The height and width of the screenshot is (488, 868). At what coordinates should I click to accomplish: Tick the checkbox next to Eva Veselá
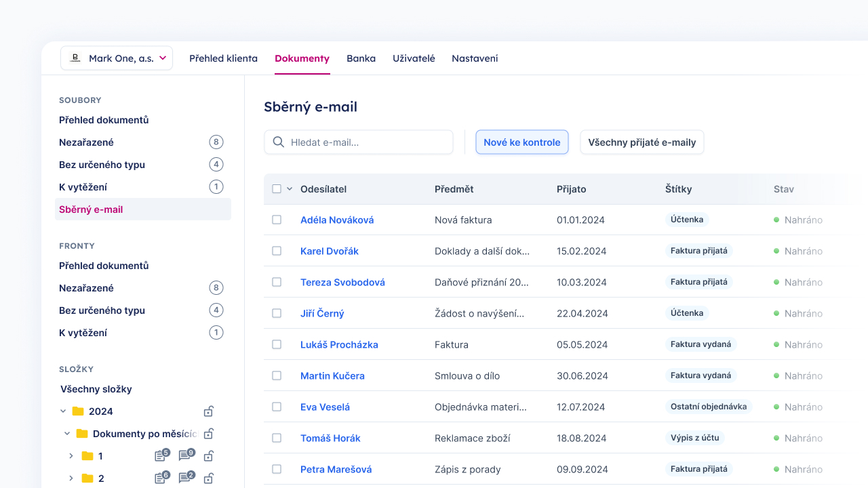(x=276, y=407)
